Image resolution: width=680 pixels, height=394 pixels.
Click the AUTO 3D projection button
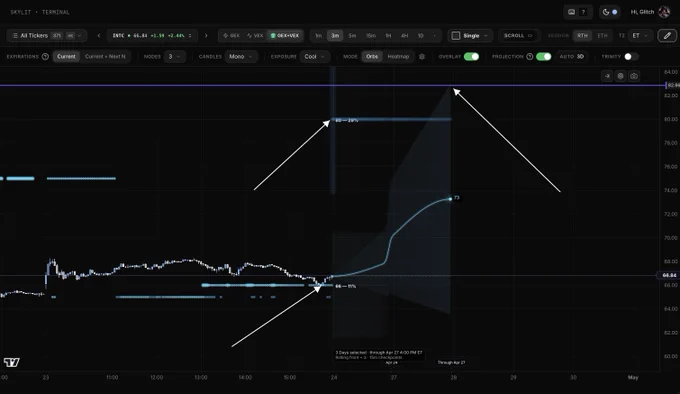point(572,57)
